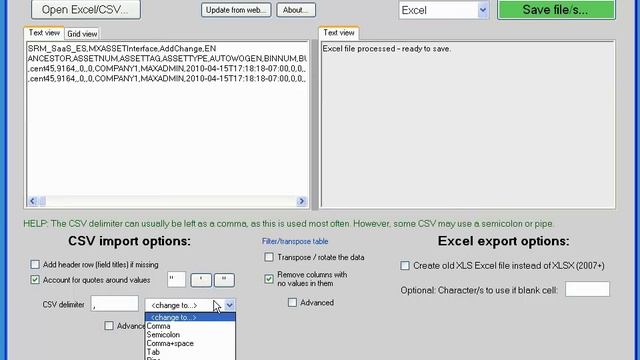Select highlighted <change to...> list entry
Screen dimensions: 640x360
pyautogui.click(x=190, y=317)
